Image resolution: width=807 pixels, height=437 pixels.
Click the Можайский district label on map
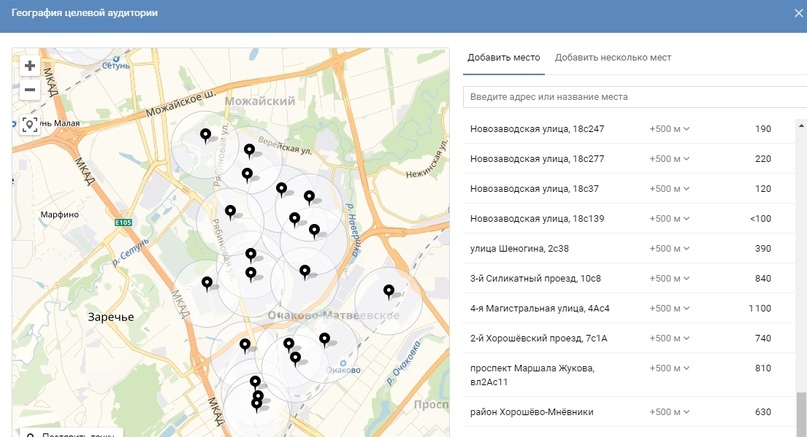(x=260, y=101)
